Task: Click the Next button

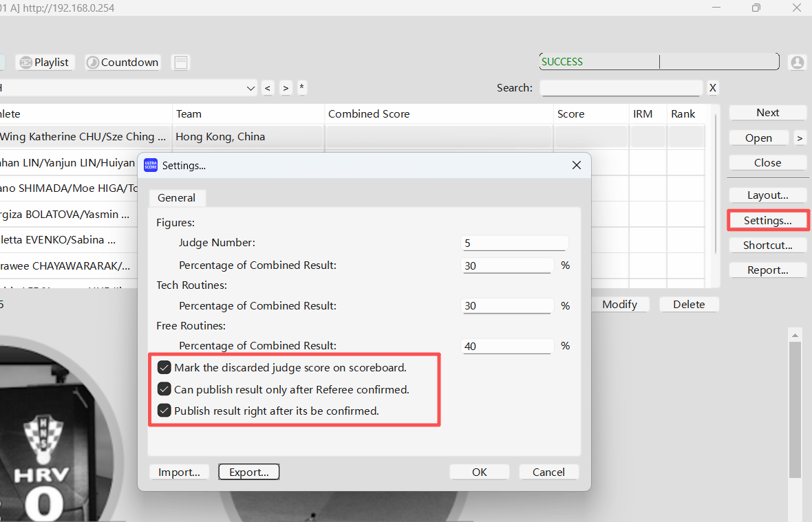Action: [x=767, y=113]
